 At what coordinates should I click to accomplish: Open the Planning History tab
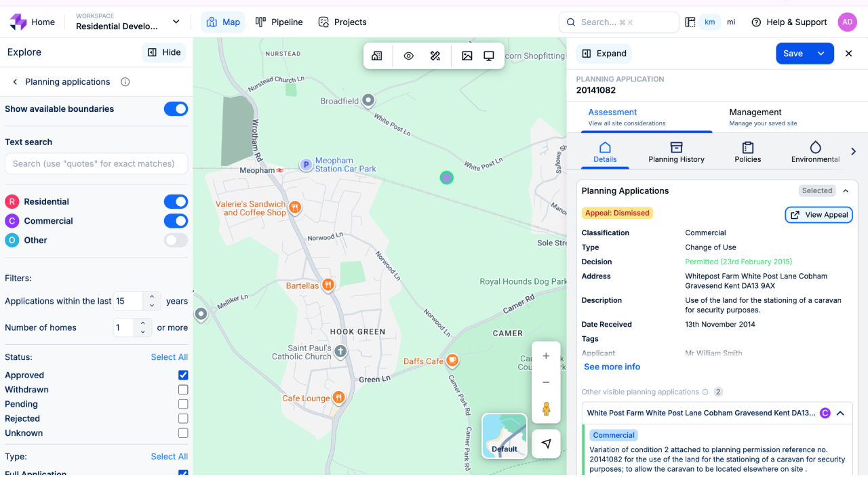[676, 152]
